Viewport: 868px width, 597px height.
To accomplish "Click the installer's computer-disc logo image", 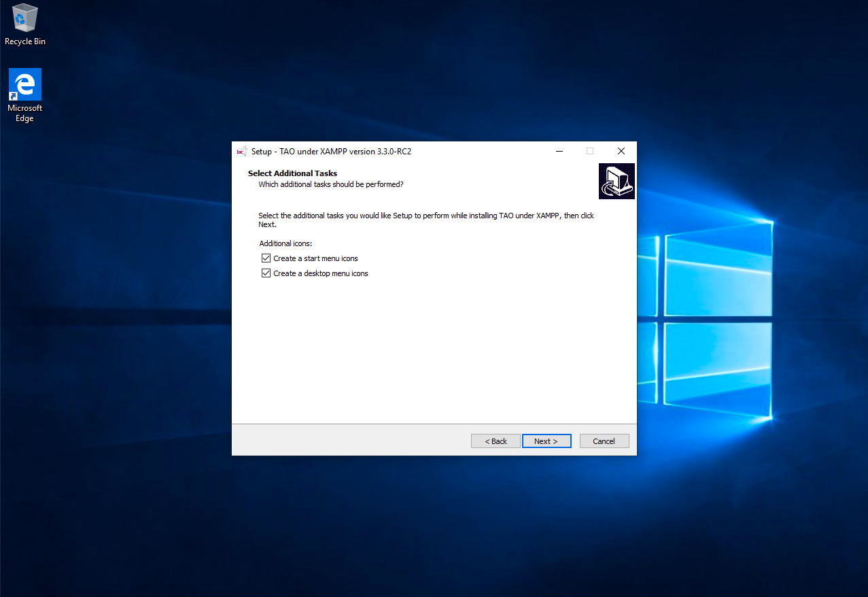I will pyautogui.click(x=616, y=181).
